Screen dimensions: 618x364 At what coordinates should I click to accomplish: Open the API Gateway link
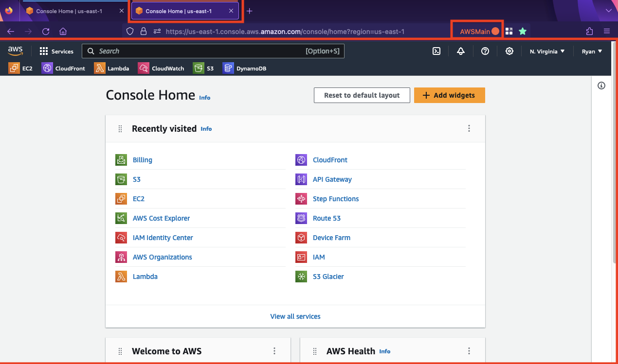332,179
